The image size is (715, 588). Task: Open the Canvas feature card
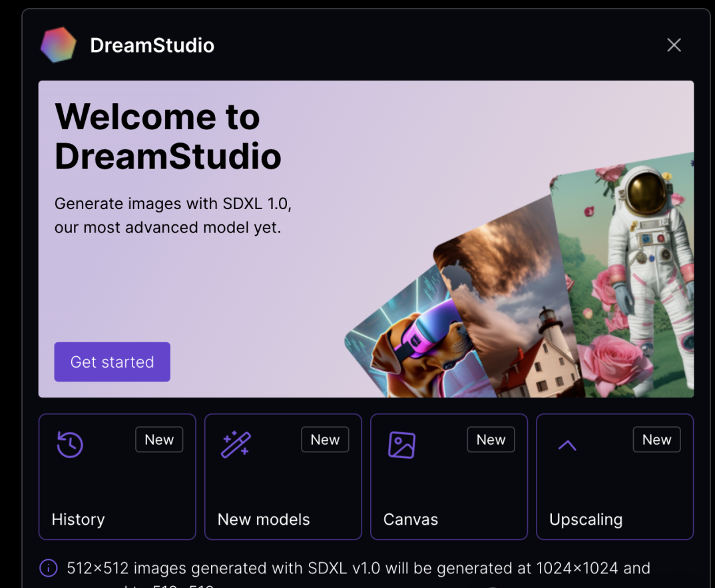pyautogui.click(x=449, y=477)
